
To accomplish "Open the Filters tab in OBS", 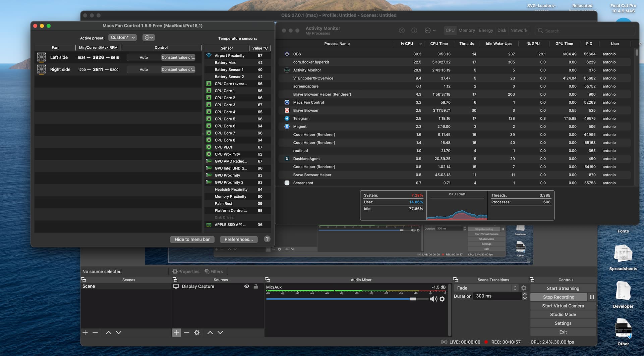I will (214, 271).
